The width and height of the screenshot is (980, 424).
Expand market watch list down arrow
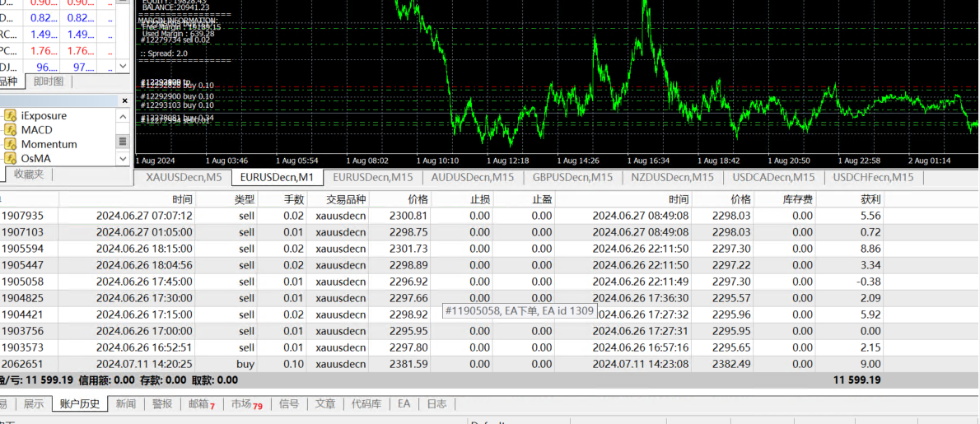[x=124, y=66]
